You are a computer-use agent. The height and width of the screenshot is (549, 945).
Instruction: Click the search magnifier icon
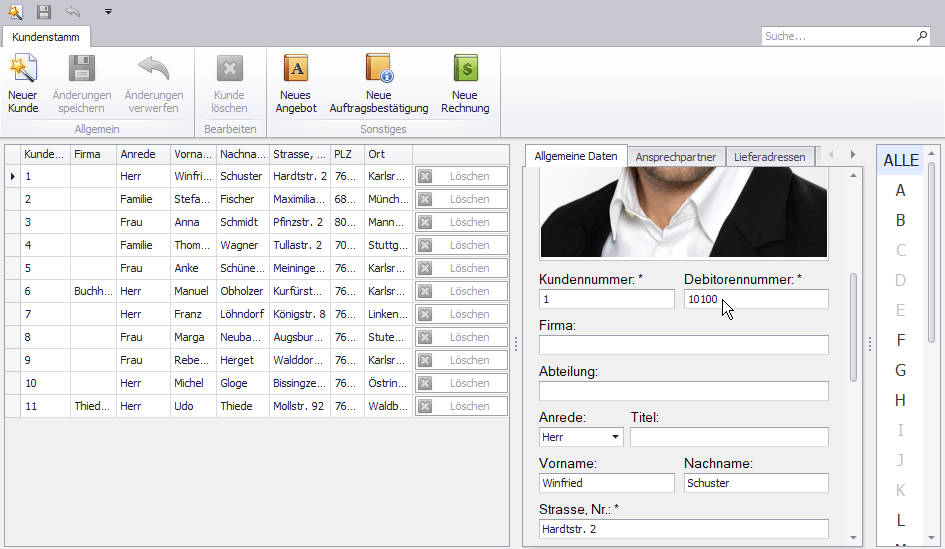(921, 36)
